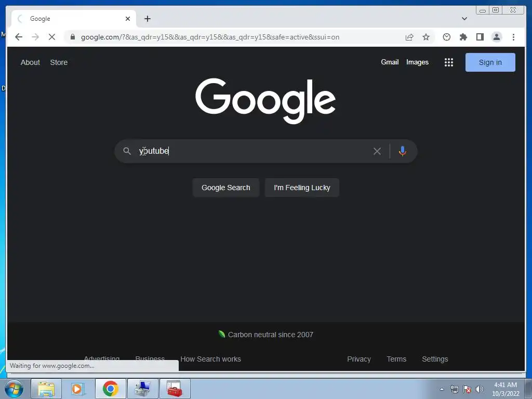Click the address bar URL

pos(210,37)
